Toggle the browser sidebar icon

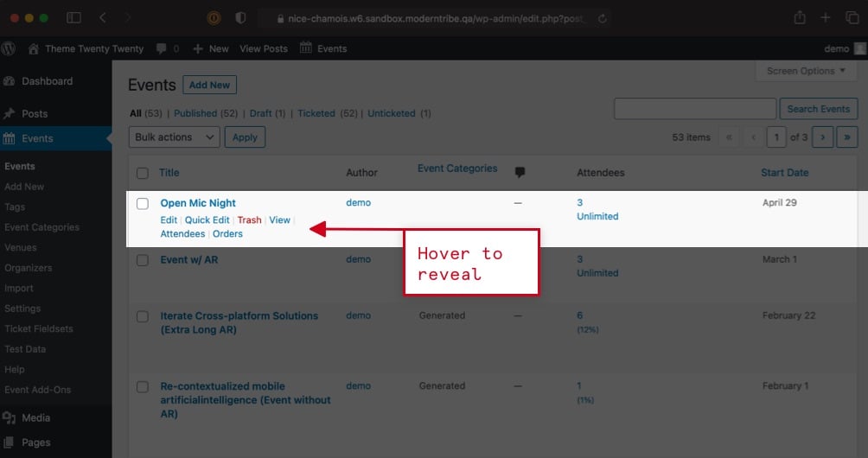point(73,17)
